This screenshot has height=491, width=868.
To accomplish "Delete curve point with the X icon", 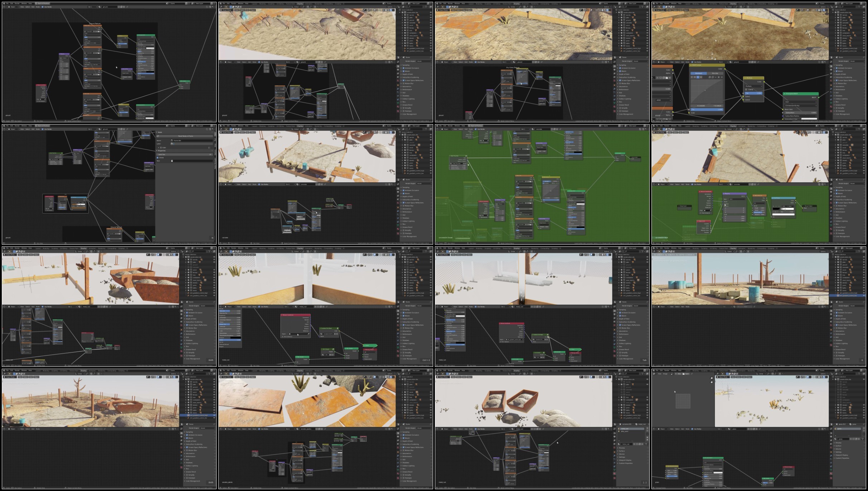I will (x=722, y=77).
